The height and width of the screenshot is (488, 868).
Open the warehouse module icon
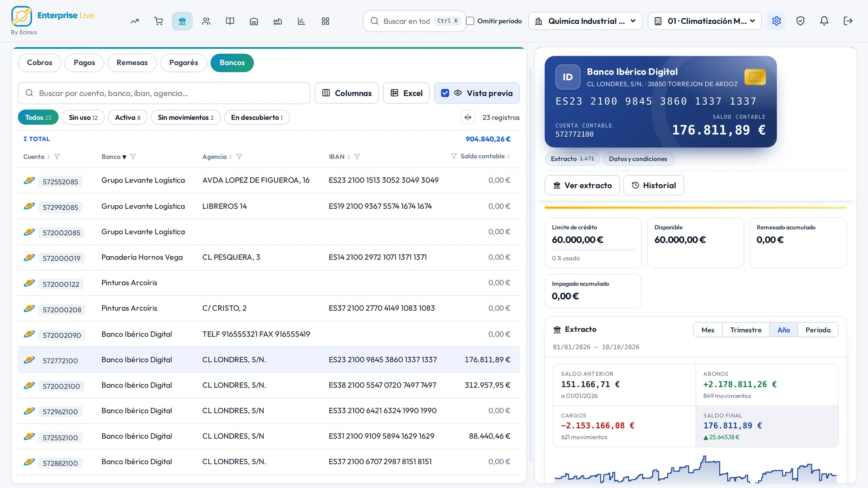[x=254, y=21]
